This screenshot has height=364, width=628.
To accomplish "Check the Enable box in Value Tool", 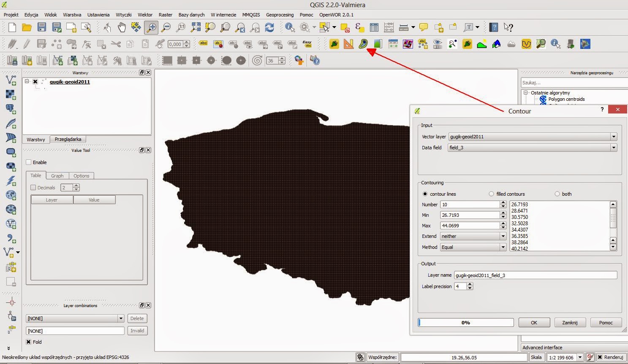I will pos(29,162).
